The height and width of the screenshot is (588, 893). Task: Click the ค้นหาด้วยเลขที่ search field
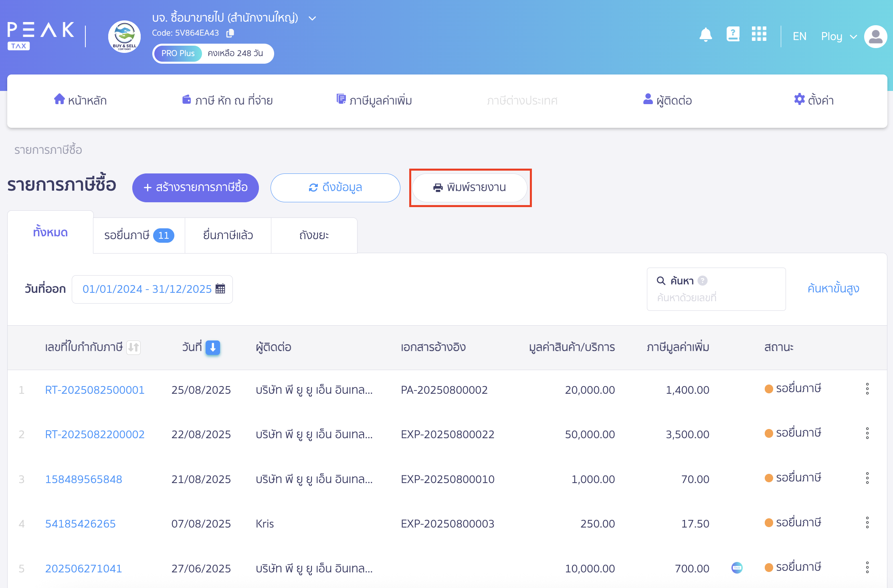pyautogui.click(x=716, y=298)
